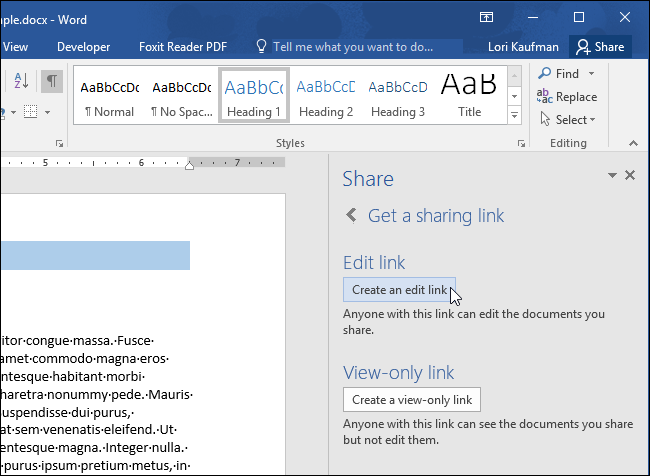The height and width of the screenshot is (476, 650).
Task: Click the Select cursor icon in Editing
Action: click(544, 120)
